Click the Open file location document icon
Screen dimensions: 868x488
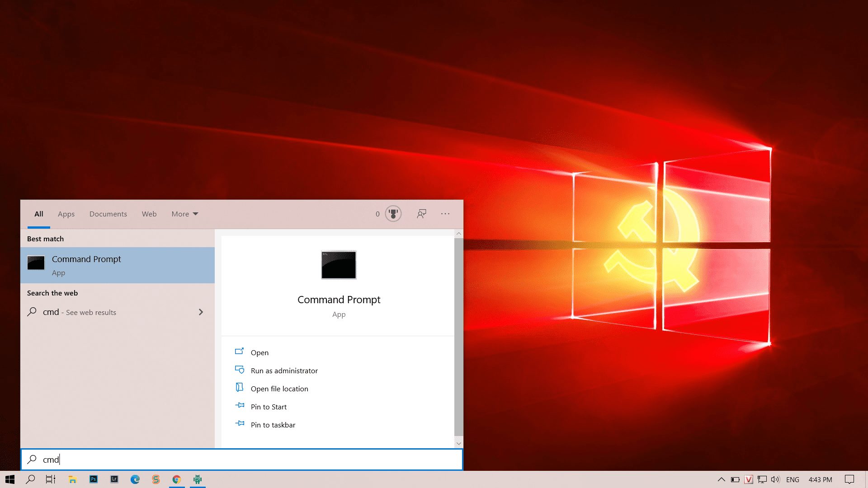pos(240,387)
